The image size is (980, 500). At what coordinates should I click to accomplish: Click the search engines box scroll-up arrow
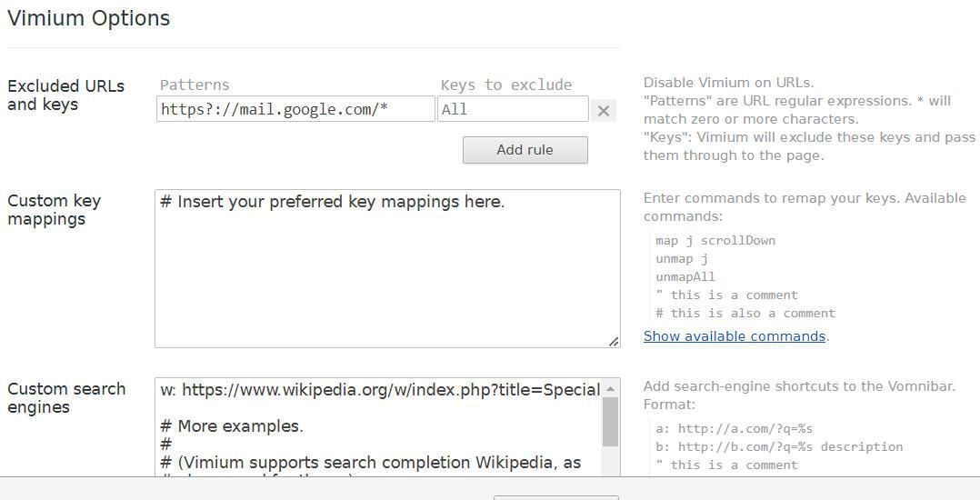point(611,389)
